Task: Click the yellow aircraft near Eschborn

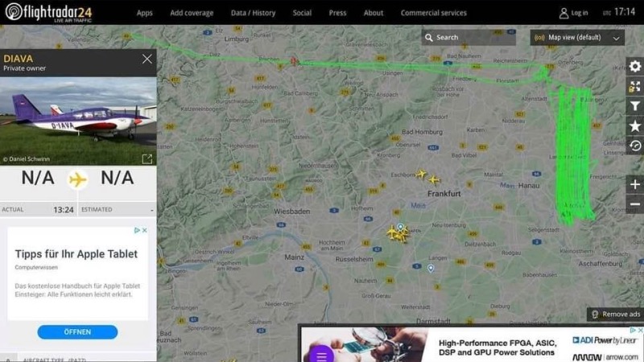Action: 421,174
